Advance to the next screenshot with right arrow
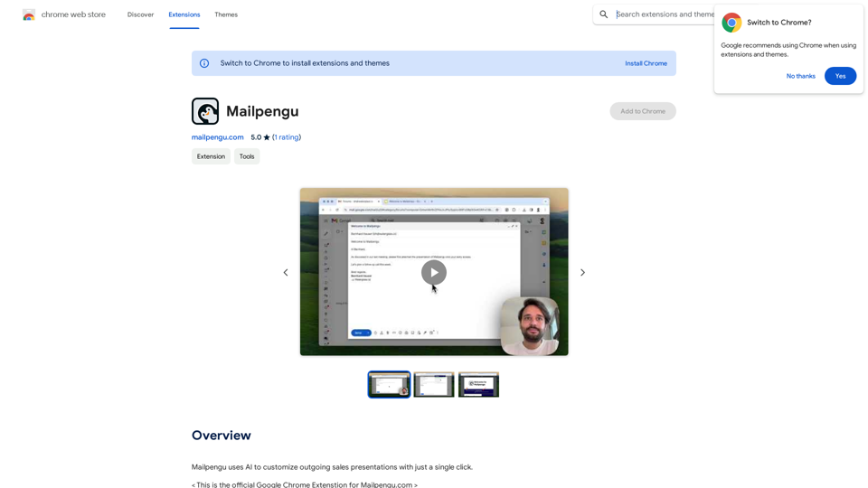 click(582, 272)
